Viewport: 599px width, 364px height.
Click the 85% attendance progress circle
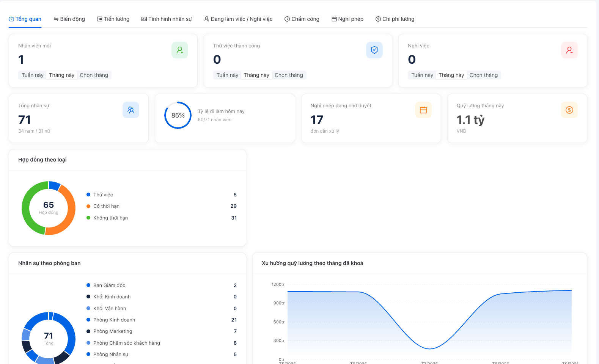click(178, 115)
